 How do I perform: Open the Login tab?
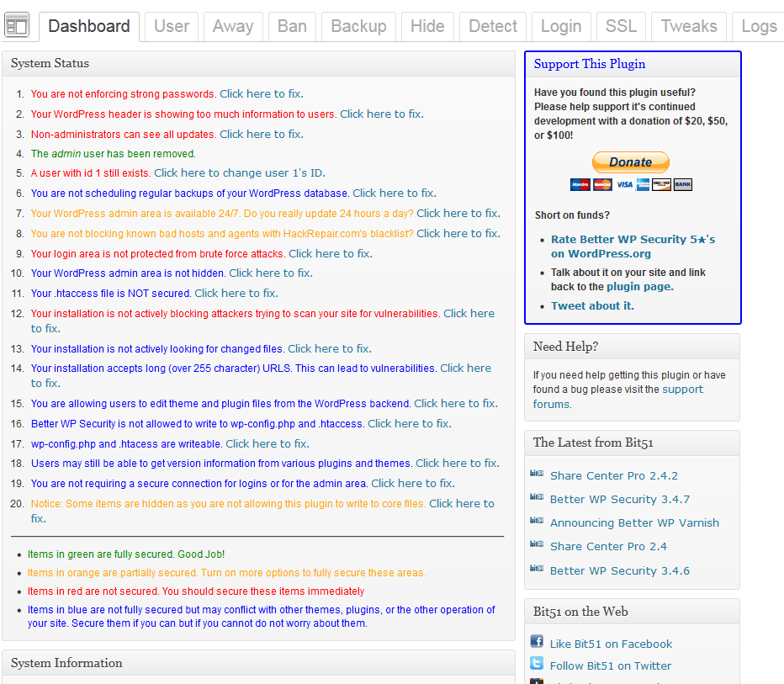pyautogui.click(x=561, y=26)
